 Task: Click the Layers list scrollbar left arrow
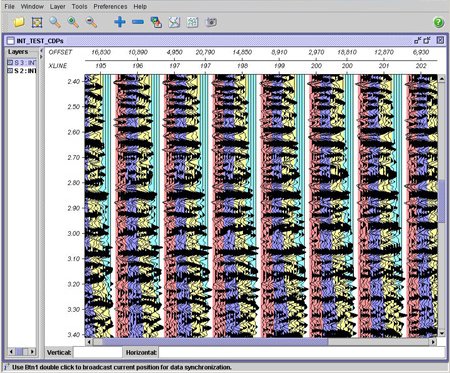tap(11, 351)
